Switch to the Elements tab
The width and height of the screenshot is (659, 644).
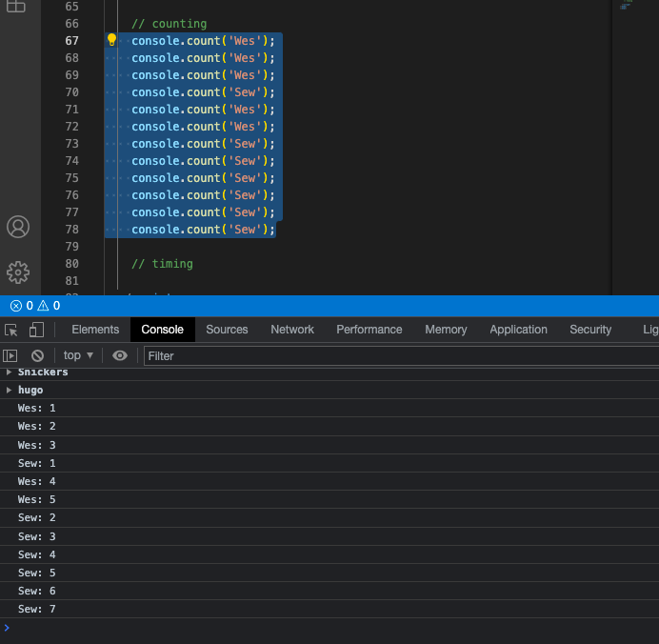point(95,330)
